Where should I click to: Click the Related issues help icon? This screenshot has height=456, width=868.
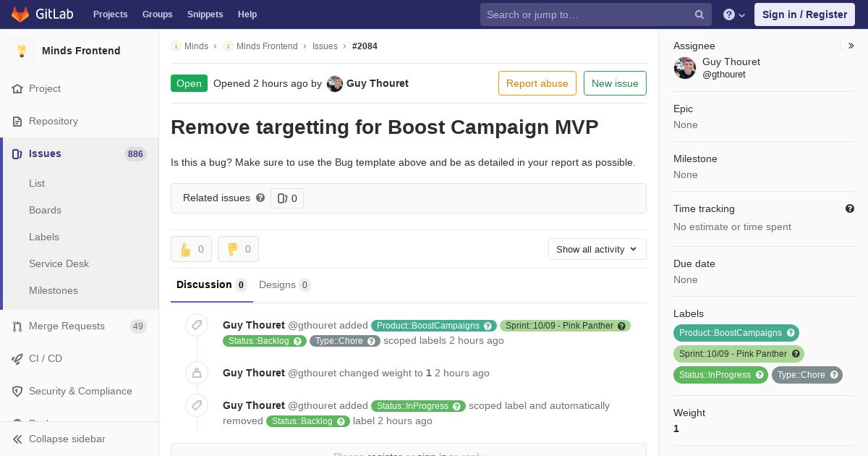(260, 198)
